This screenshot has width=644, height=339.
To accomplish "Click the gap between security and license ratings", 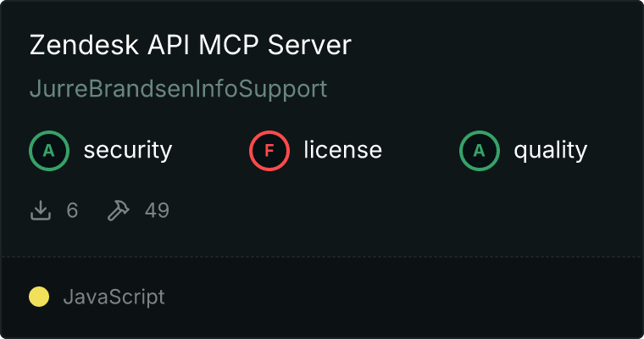I will [x=212, y=151].
